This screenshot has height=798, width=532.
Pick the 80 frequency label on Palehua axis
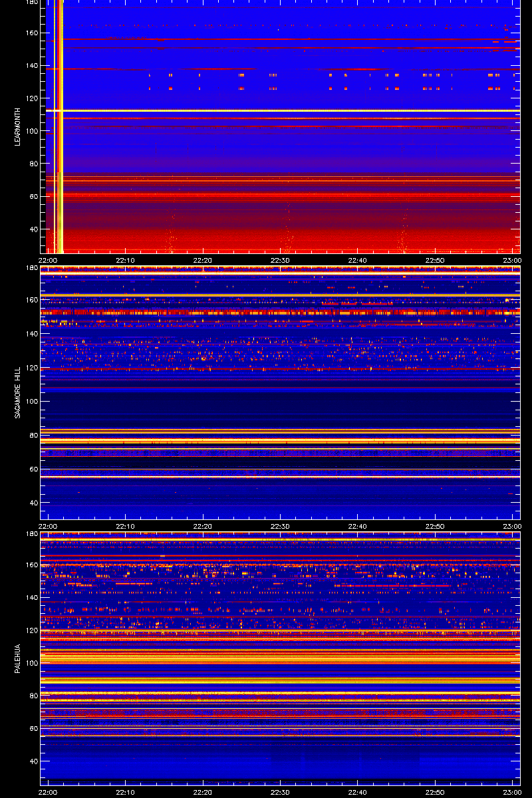coord(35,696)
